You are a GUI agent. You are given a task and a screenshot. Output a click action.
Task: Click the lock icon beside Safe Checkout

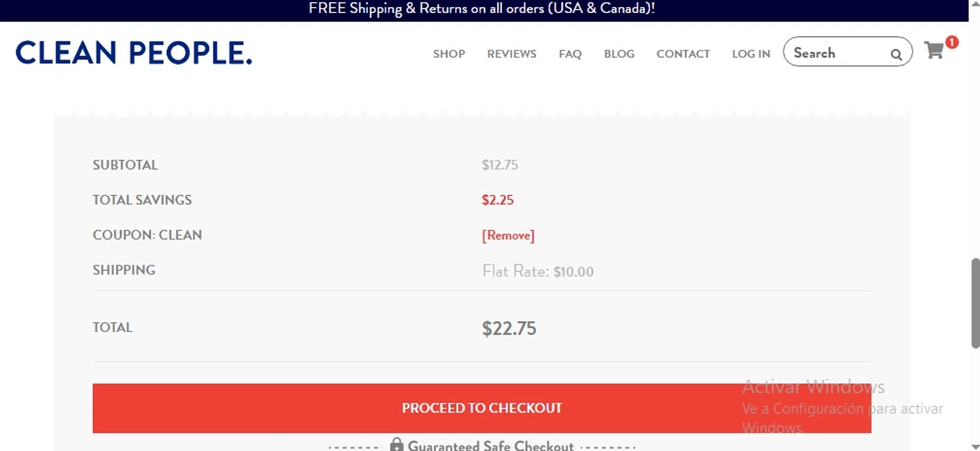click(397, 445)
